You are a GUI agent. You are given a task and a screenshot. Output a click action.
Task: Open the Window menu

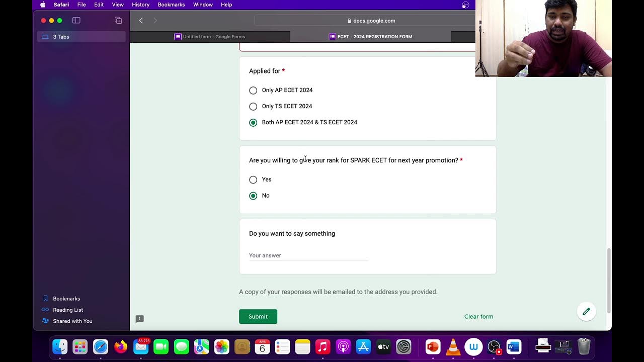(203, 5)
